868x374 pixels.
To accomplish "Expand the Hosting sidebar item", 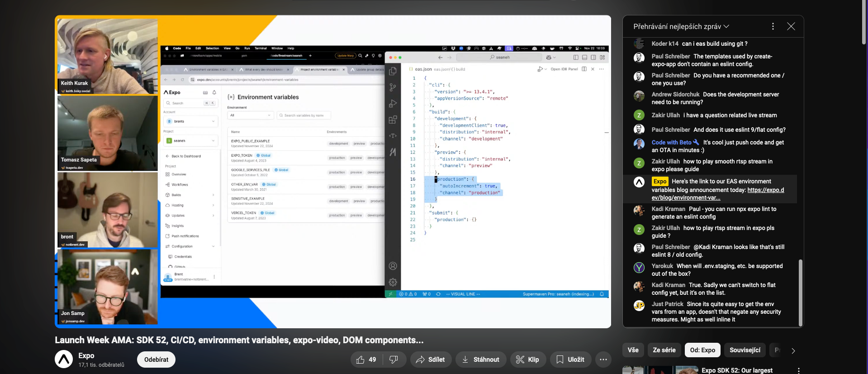I will point(190,205).
